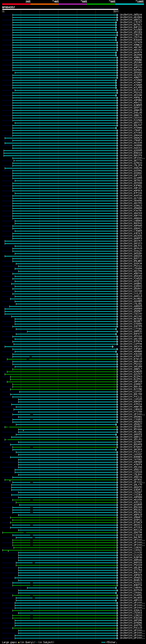Image resolution: width=146 pixels, height=644 pixels.
Task: Select UniRef100_Q40674 label
Action: point(131,53)
